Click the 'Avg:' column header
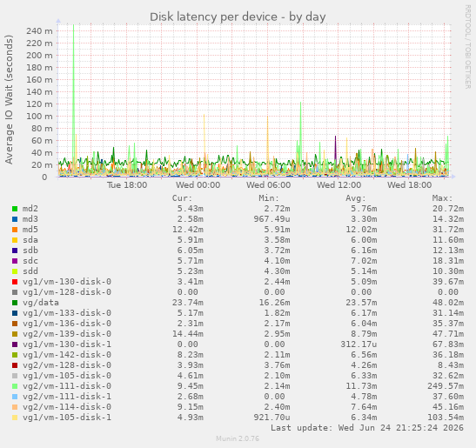 pyautogui.click(x=356, y=198)
